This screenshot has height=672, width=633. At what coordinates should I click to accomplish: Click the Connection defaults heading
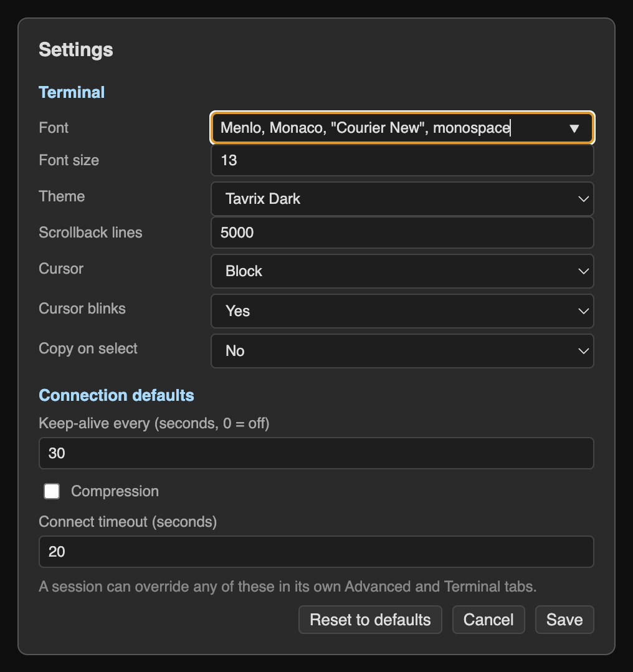116,395
